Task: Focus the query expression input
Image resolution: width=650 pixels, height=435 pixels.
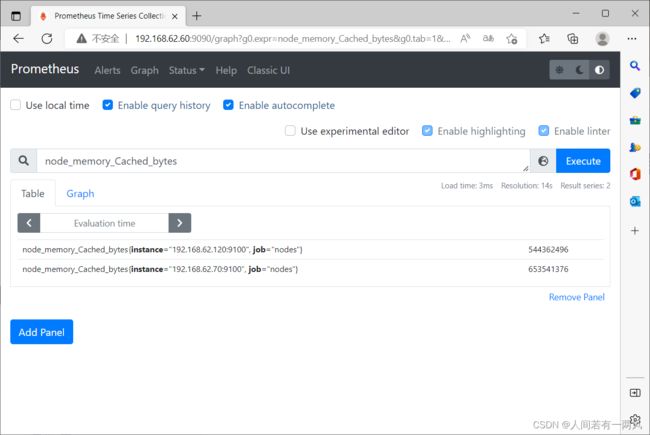Action: pyautogui.click(x=283, y=160)
